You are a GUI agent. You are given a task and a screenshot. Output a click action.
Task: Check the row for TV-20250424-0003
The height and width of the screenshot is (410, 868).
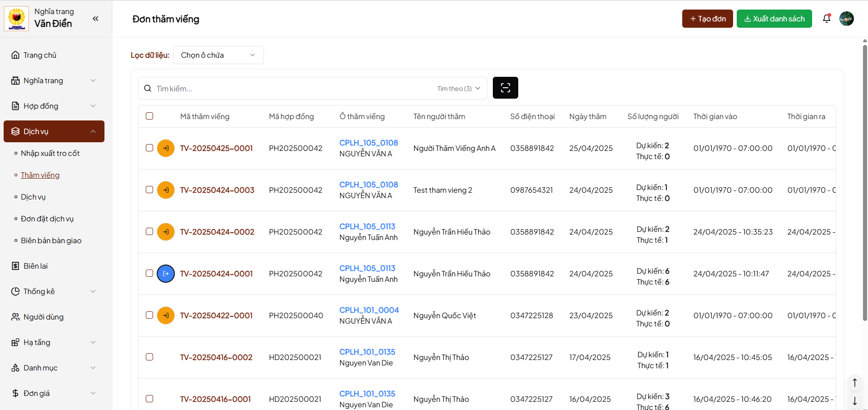[149, 190]
